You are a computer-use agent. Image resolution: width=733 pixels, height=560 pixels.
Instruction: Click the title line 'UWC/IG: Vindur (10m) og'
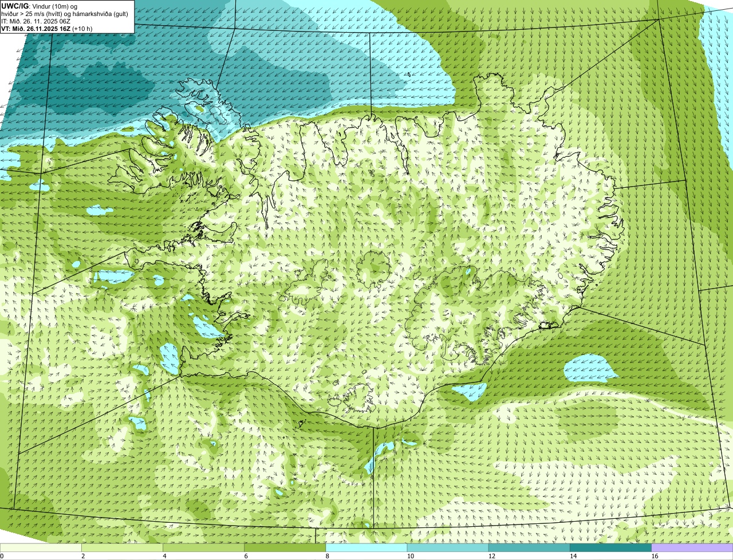(x=40, y=6)
